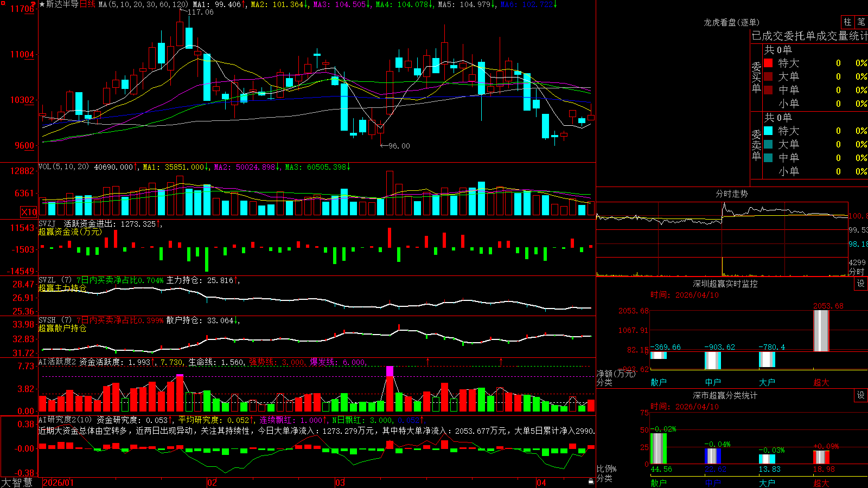The height and width of the screenshot is (488, 868).
Task: Click the 超赢主力持仓 label
Action: 62,288
